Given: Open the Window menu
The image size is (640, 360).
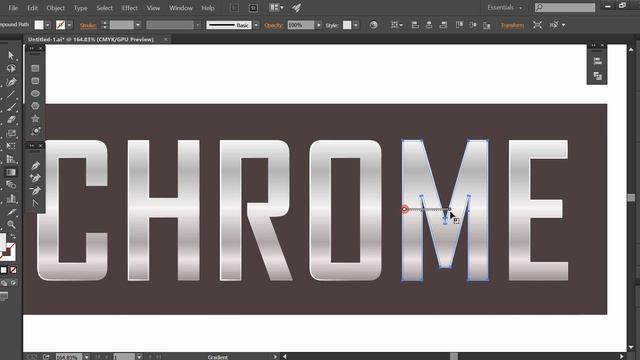Looking at the screenshot, I should (181, 8).
